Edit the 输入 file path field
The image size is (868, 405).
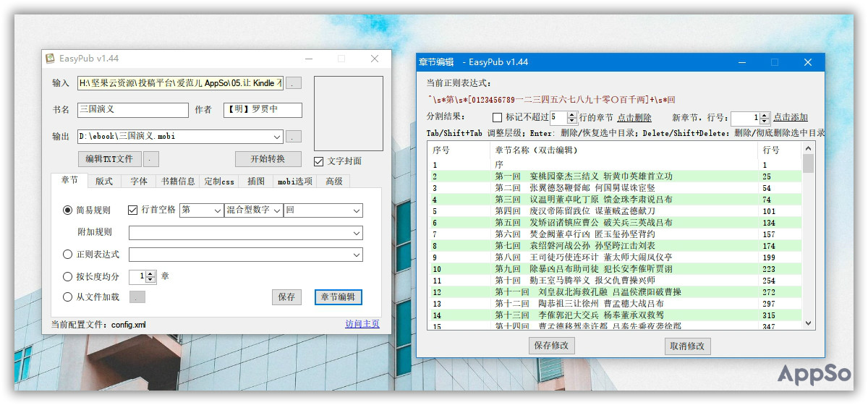pos(181,83)
